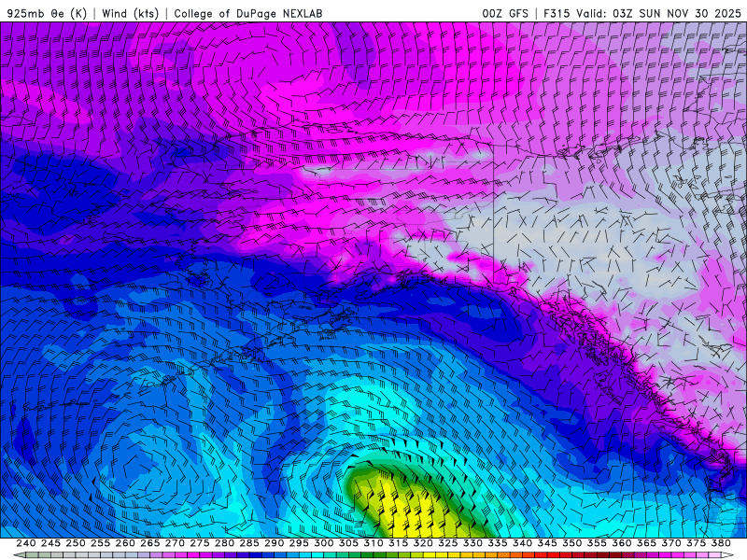Click the 290 colorbar label
Viewport: 747px width, 560px height.
(274, 543)
